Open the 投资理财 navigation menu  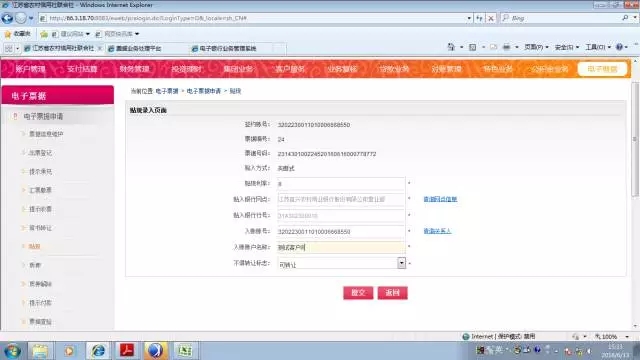click(187, 69)
